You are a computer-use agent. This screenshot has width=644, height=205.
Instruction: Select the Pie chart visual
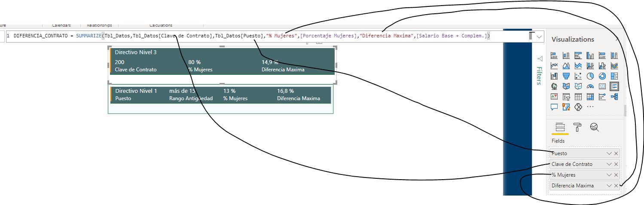click(x=590, y=76)
